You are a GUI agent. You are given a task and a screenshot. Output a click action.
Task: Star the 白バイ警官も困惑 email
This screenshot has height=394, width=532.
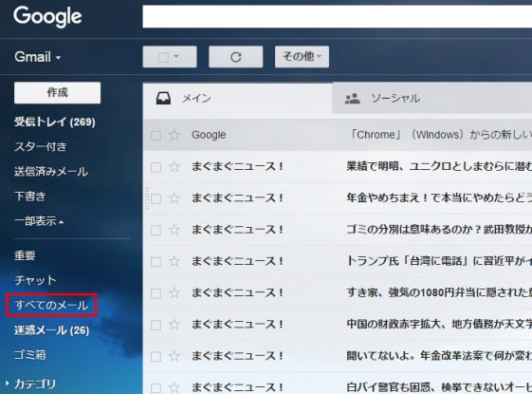(x=174, y=387)
